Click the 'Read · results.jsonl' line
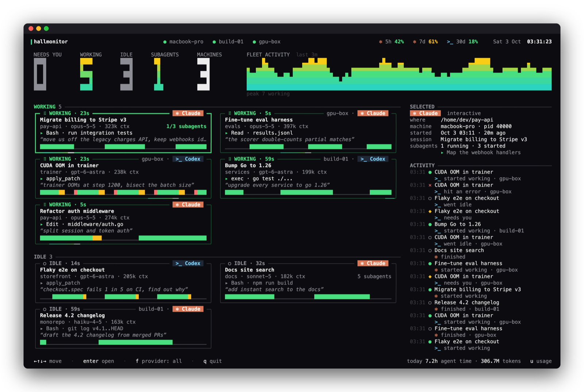584x392 pixels. [x=259, y=133]
